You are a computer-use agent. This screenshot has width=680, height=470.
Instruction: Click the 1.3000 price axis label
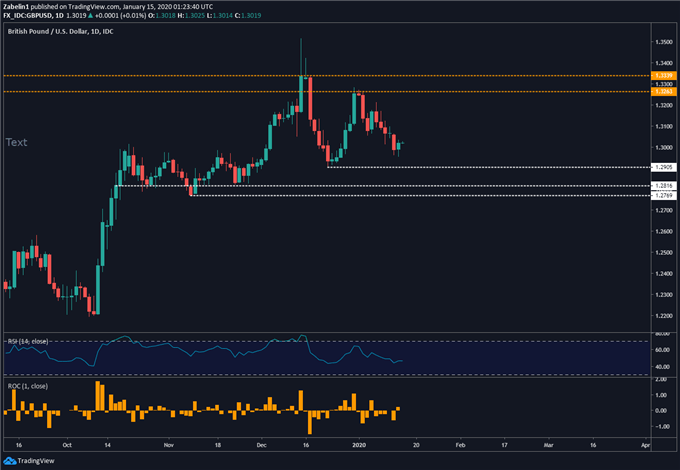(x=664, y=148)
